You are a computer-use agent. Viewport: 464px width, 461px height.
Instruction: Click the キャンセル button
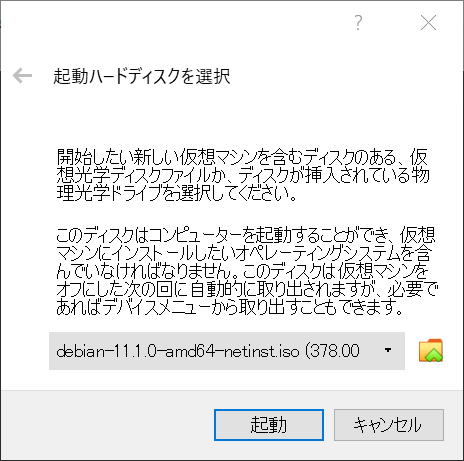tap(389, 425)
